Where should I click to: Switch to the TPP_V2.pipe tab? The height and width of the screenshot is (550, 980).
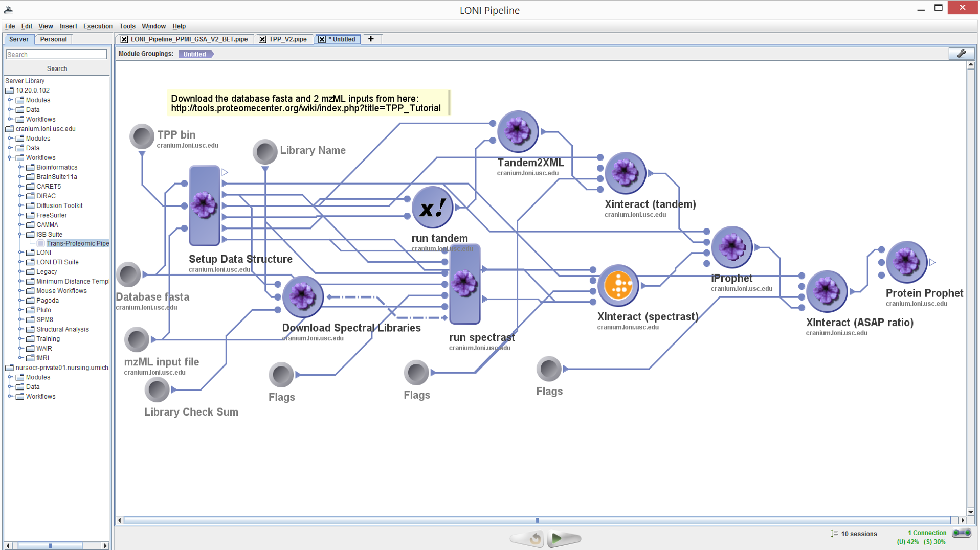point(287,39)
